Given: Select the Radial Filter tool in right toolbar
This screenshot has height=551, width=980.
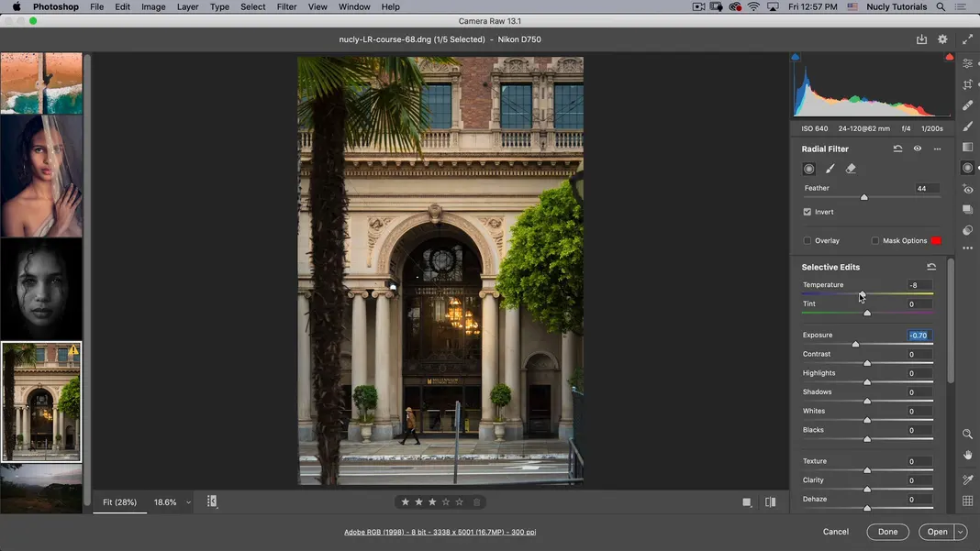Looking at the screenshot, I should coord(967,168).
